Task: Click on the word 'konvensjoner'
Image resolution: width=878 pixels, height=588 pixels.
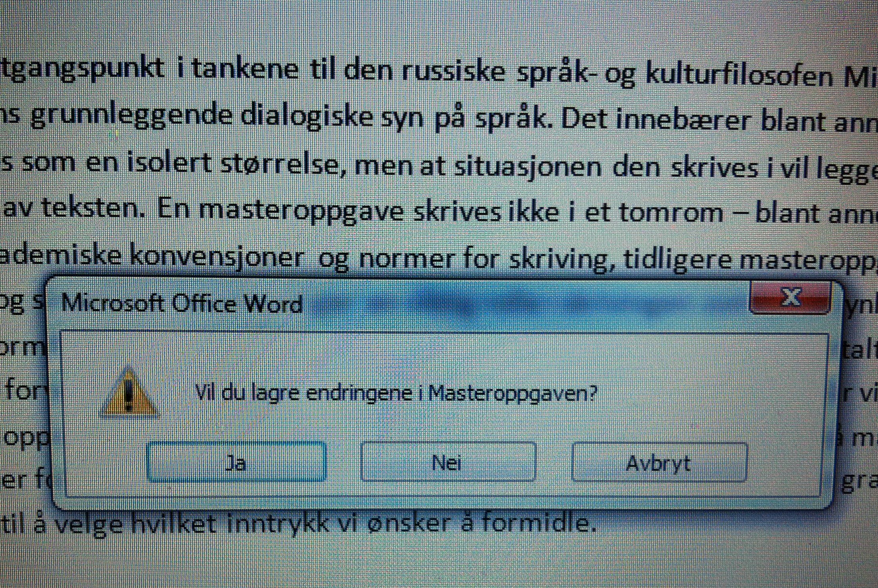Action: point(217,258)
